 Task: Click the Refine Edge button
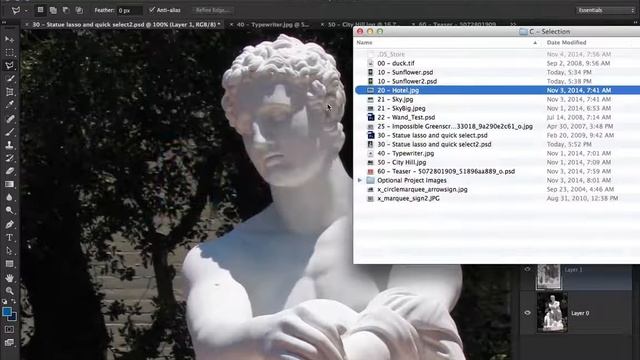click(x=213, y=10)
